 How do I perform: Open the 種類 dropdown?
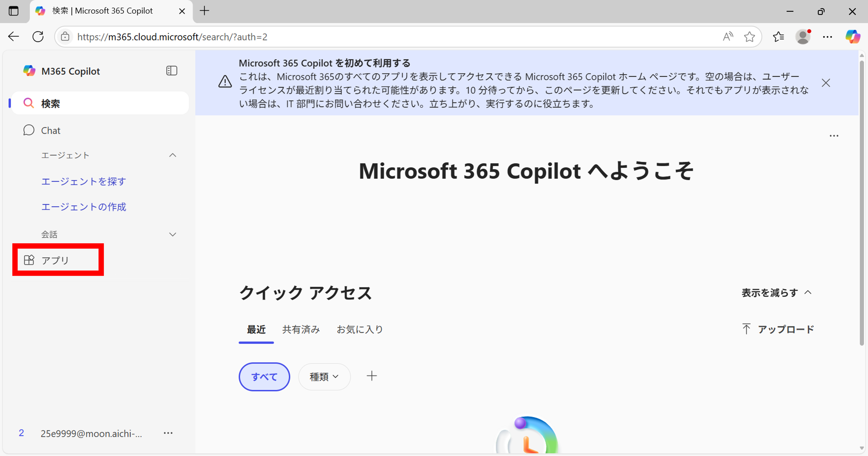click(x=324, y=376)
